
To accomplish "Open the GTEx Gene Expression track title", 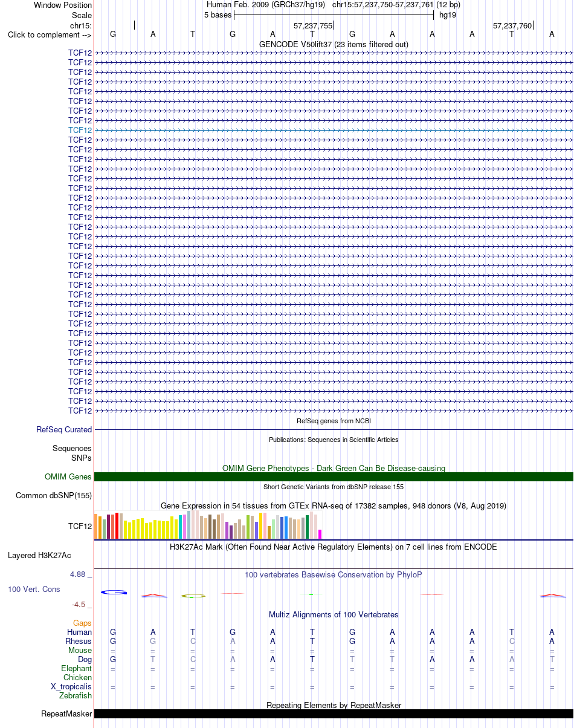I will [x=334, y=505].
